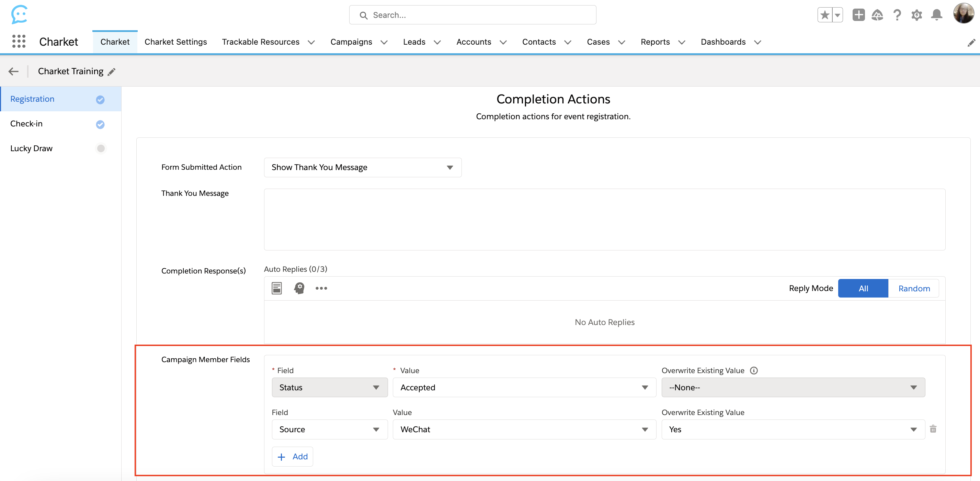The width and height of the screenshot is (980, 481).
Task: Expand the Cases menu chevron
Action: click(x=622, y=42)
